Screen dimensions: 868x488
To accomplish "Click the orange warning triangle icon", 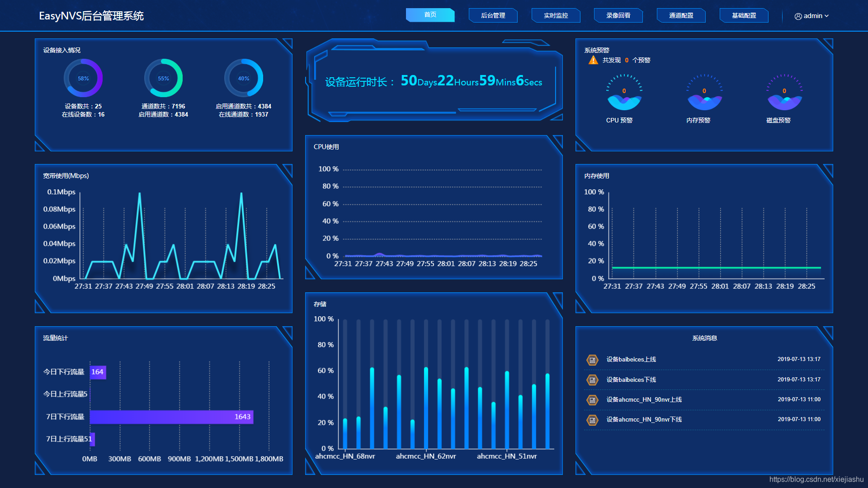I will 593,60.
